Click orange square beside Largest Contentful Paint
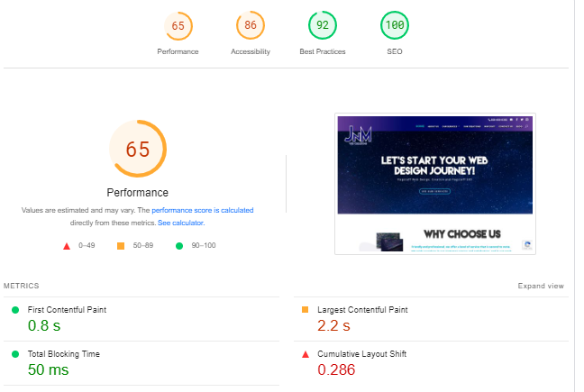584x392 pixels. point(306,310)
